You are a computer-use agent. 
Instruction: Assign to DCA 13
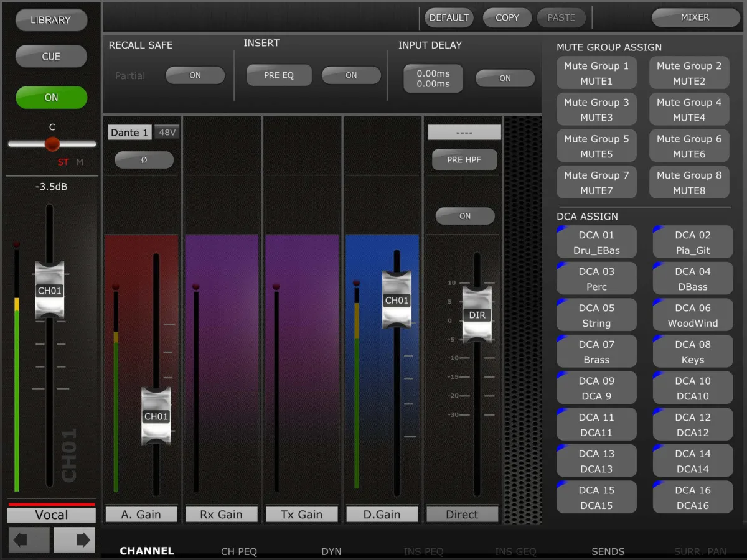tap(596, 461)
